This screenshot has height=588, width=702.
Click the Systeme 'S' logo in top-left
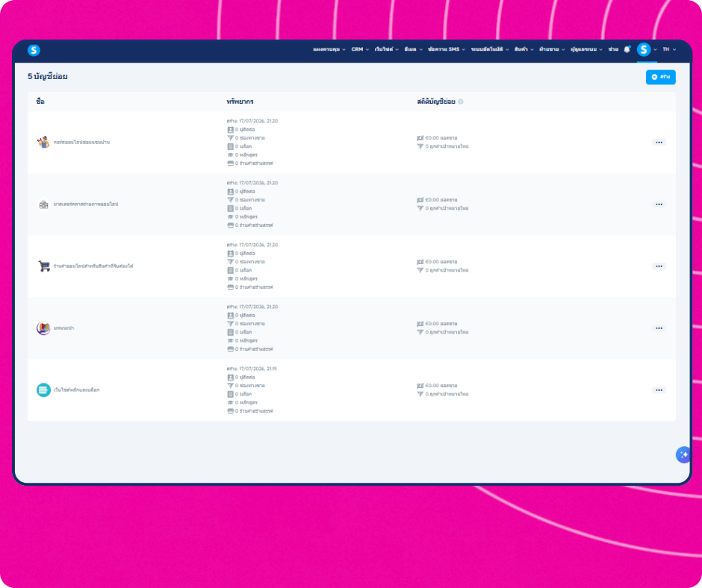(34, 50)
